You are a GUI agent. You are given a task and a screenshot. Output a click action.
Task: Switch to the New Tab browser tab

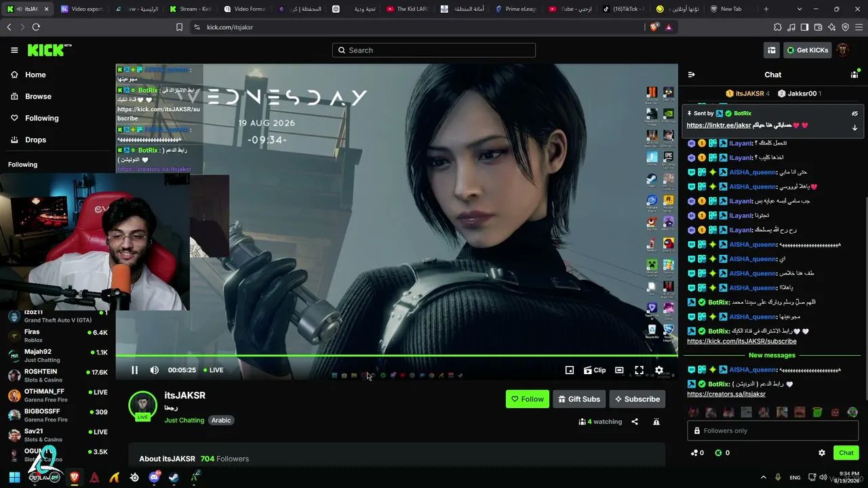[729, 9]
